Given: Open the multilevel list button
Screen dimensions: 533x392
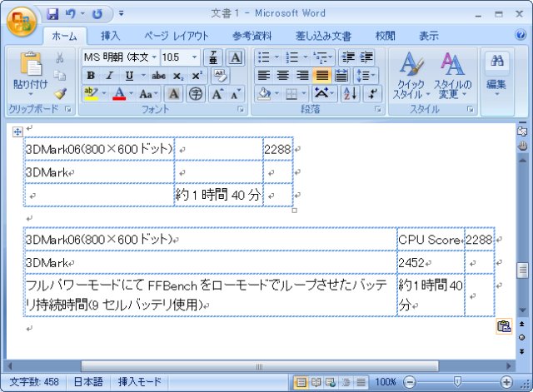Looking at the screenshot, I should (323, 57).
